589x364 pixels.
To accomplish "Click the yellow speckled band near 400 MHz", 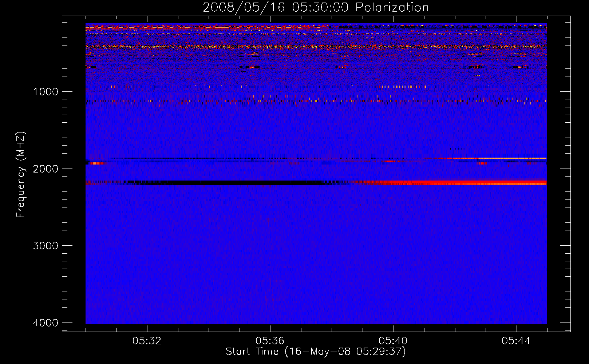I will click(316, 47).
